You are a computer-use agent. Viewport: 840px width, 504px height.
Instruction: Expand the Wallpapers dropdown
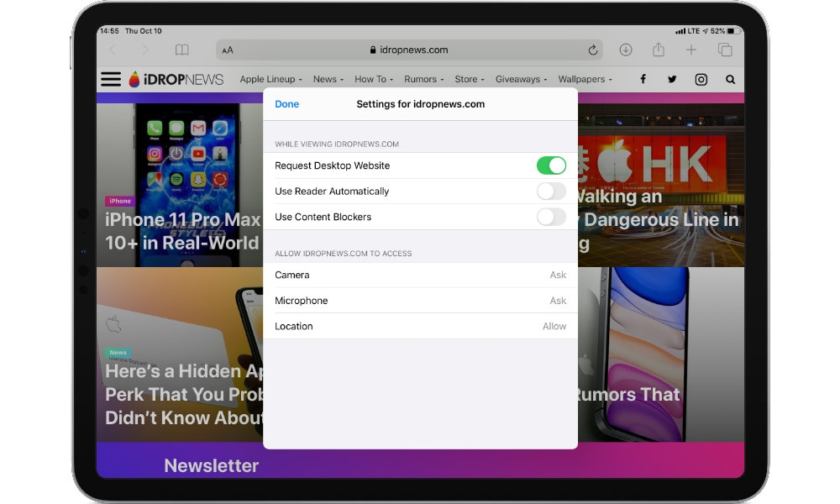click(x=585, y=79)
